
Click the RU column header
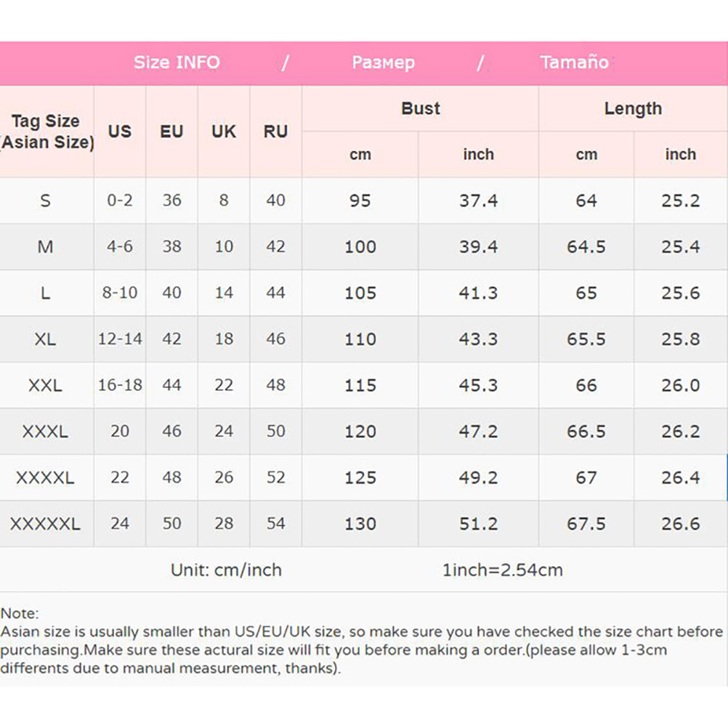click(275, 132)
